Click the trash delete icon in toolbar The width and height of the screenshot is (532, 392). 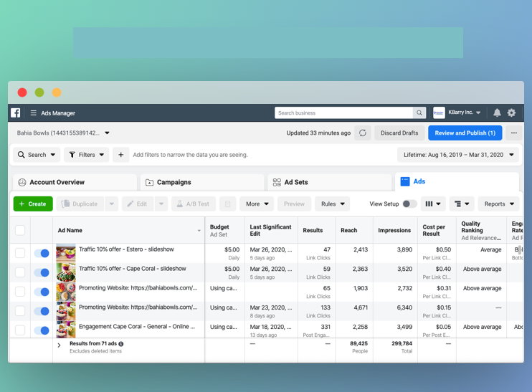[x=228, y=204]
